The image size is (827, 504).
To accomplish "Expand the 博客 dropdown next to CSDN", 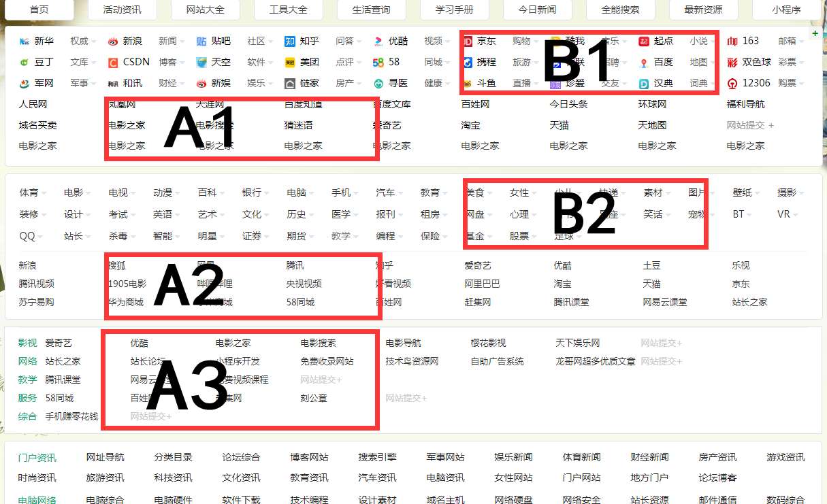I will (x=171, y=63).
